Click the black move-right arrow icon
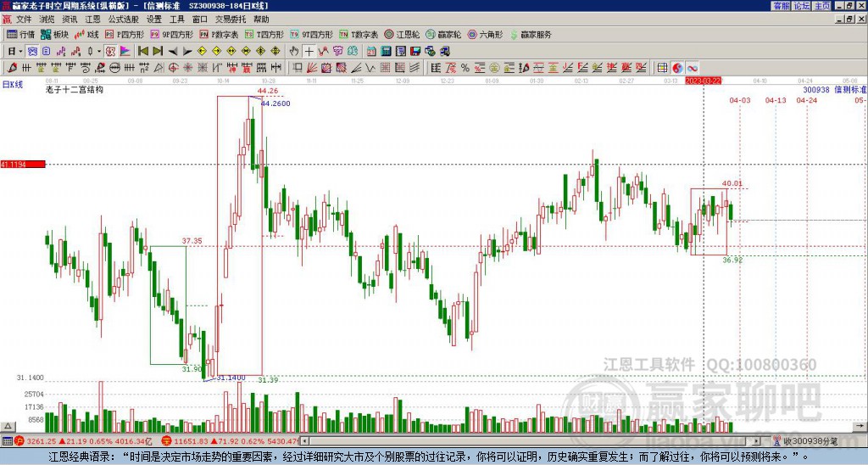 click(187, 52)
